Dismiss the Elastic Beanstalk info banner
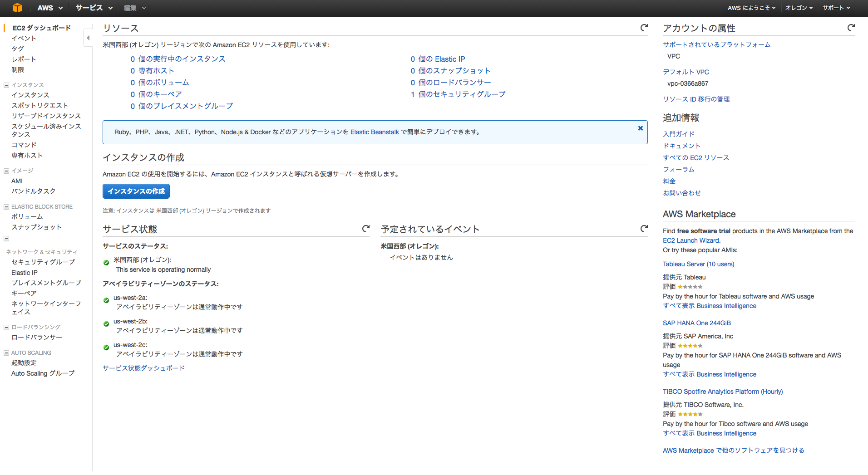This screenshot has width=868, height=475. pyautogui.click(x=640, y=127)
